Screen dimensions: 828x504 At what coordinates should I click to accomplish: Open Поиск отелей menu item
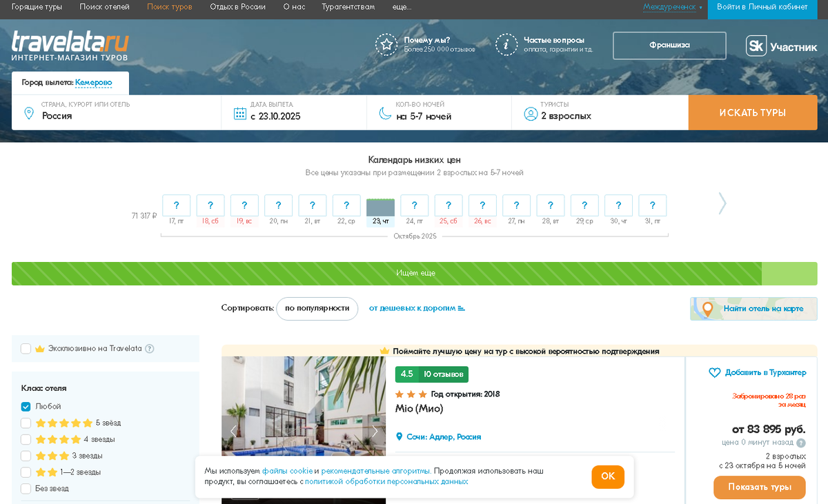[104, 7]
